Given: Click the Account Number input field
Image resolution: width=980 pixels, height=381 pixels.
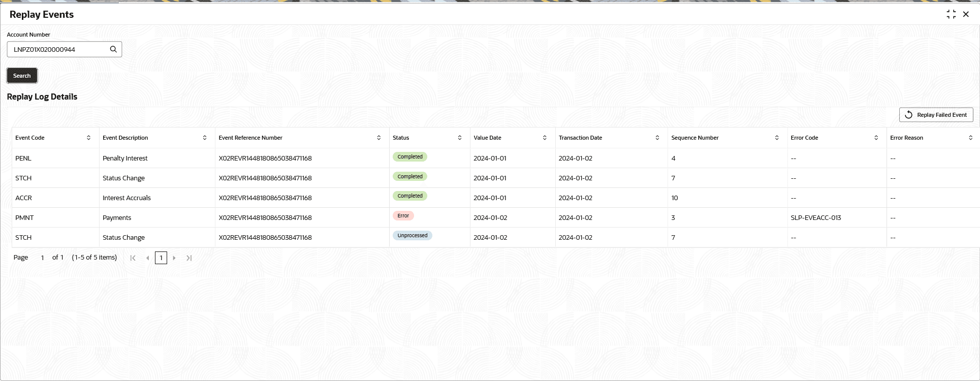Looking at the screenshot, I should pos(65,49).
